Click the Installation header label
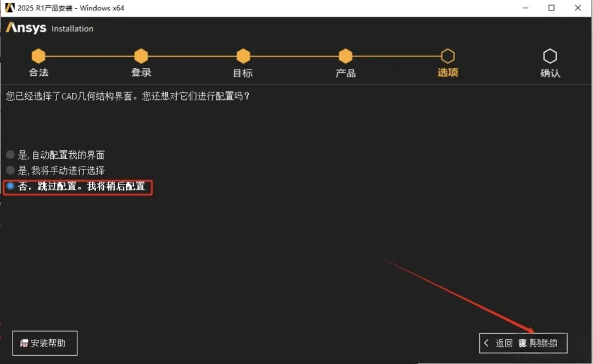 (x=72, y=29)
